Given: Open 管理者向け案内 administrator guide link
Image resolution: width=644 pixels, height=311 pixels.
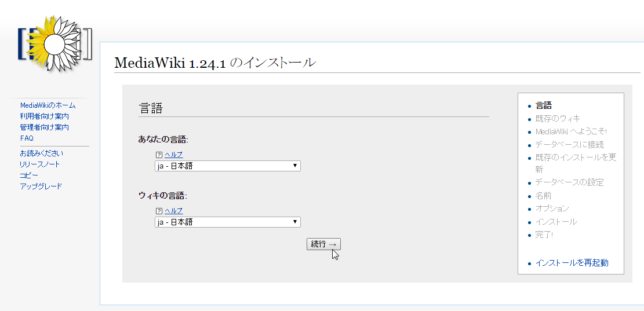Looking at the screenshot, I should click(44, 127).
